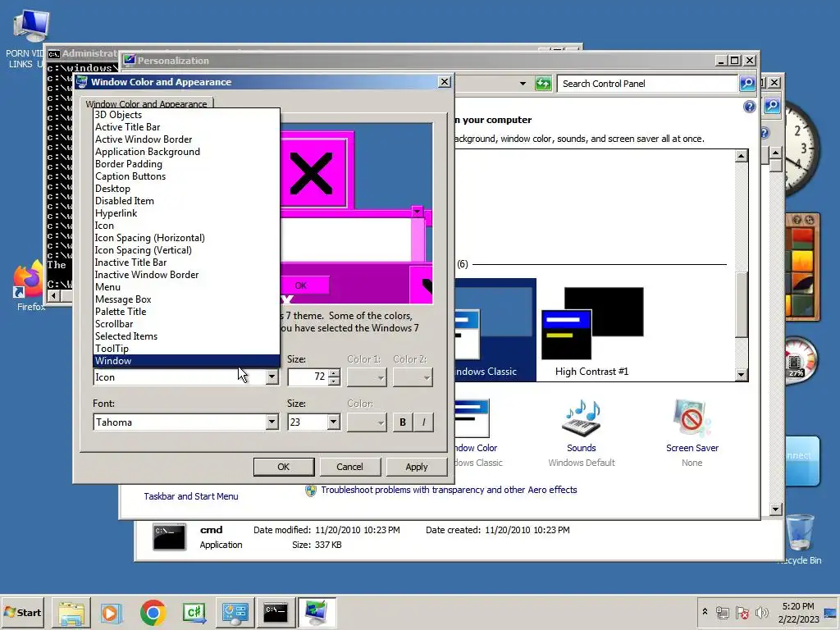Click the item Size field showing 72

[x=308, y=377]
